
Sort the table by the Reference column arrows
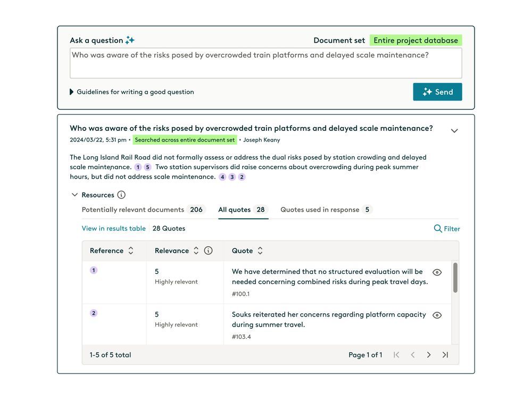[131, 251]
